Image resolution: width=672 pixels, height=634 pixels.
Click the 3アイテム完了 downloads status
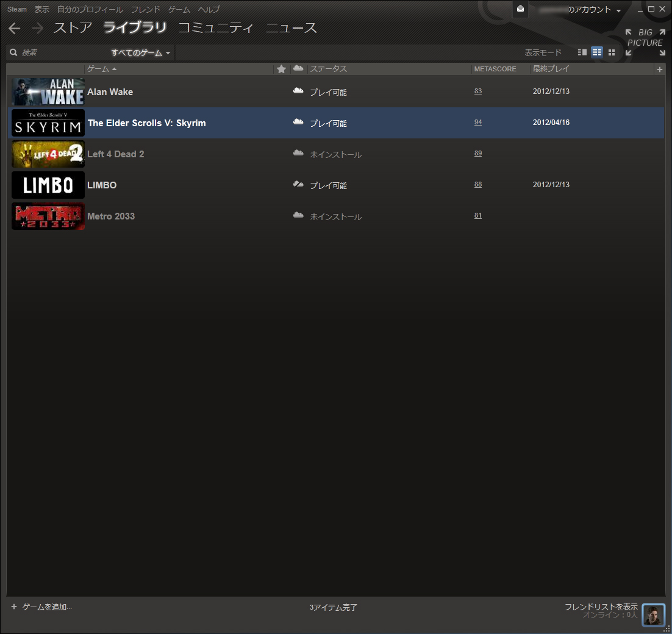click(334, 607)
